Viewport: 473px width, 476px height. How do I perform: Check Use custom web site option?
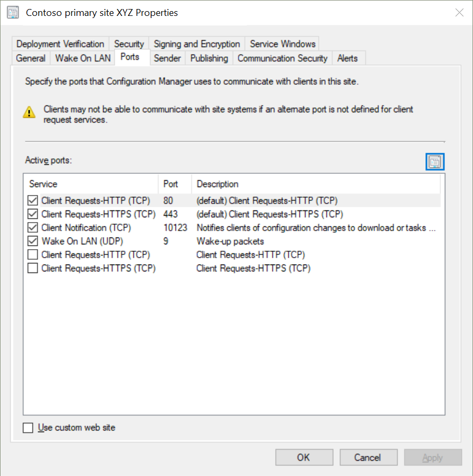[x=28, y=428]
